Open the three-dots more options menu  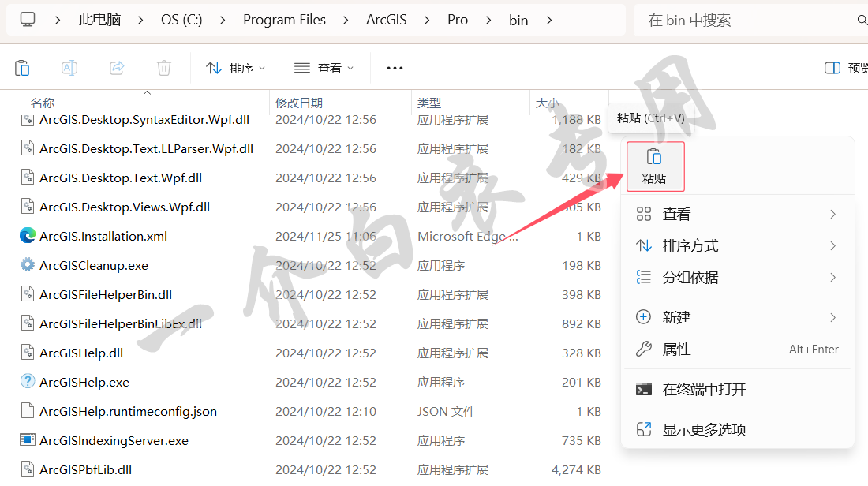[x=395, y=68]
